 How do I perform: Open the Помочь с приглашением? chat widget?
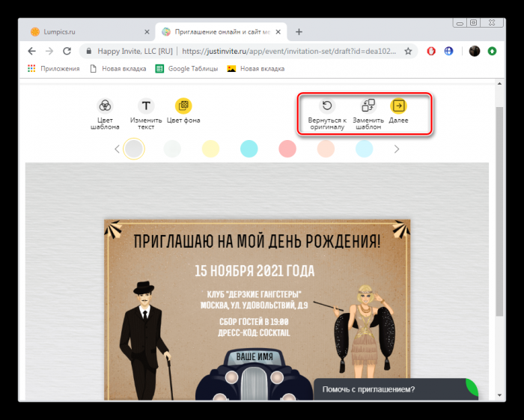[x=396, y=389]
